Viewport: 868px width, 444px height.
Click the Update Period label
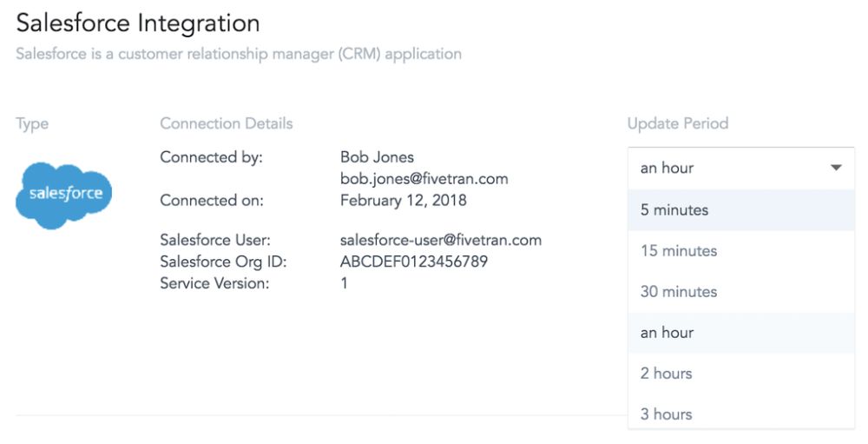click(678, 123)
